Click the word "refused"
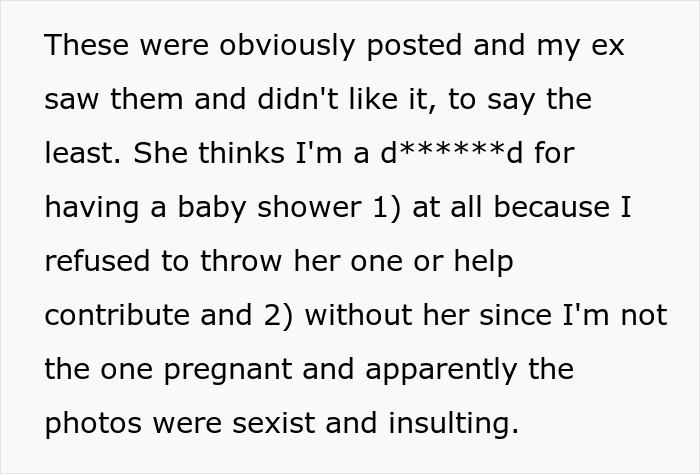 tap(97, 261)
